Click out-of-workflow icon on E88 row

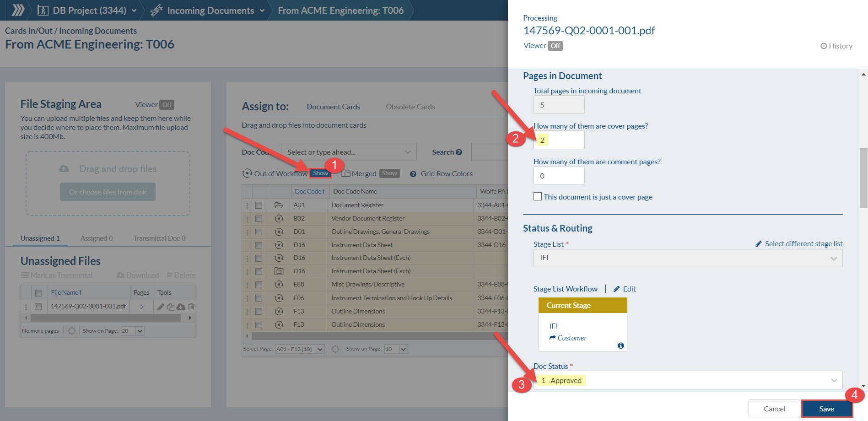[279, 285]
